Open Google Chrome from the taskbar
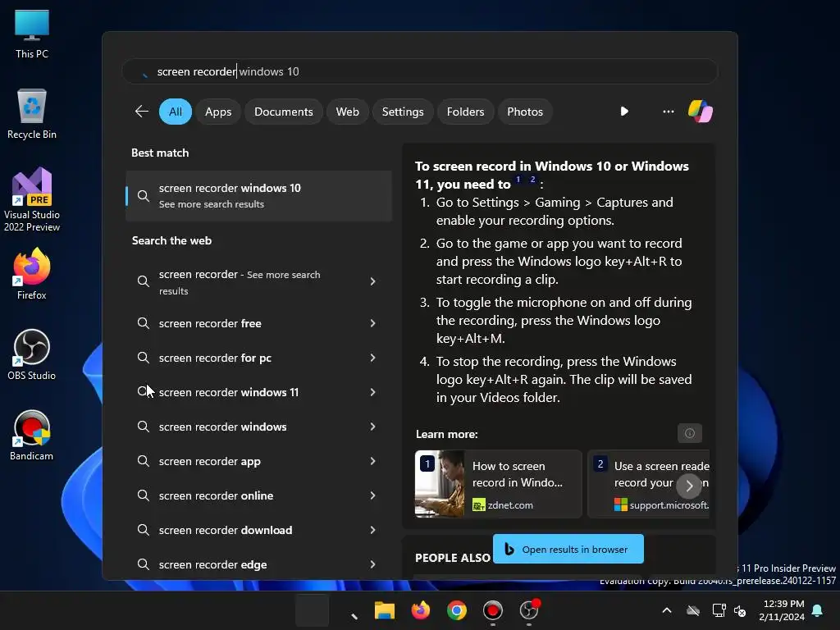The width and height of the screenshot is (840, 630). (x=456, y=610)
